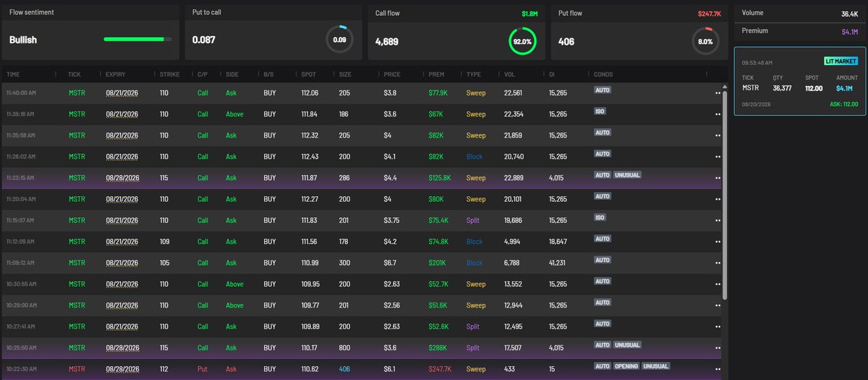Click the OPENING badge in the Put row
The image size is (868, 380).
[626, 366]
